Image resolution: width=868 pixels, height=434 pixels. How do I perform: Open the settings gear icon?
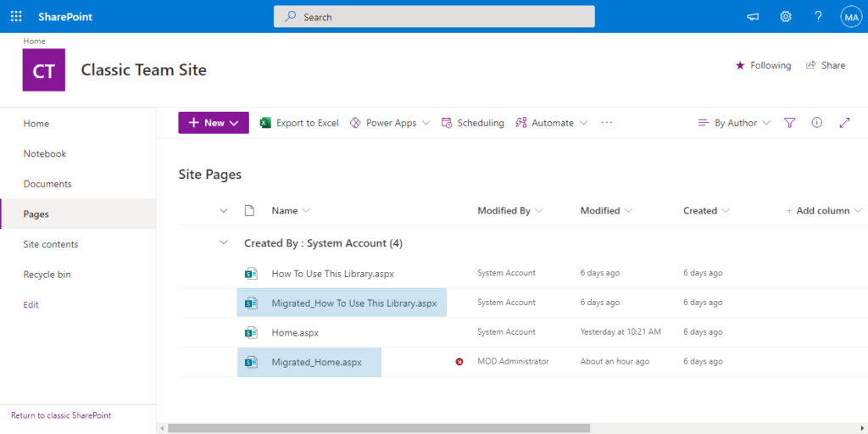coord(786,17)
